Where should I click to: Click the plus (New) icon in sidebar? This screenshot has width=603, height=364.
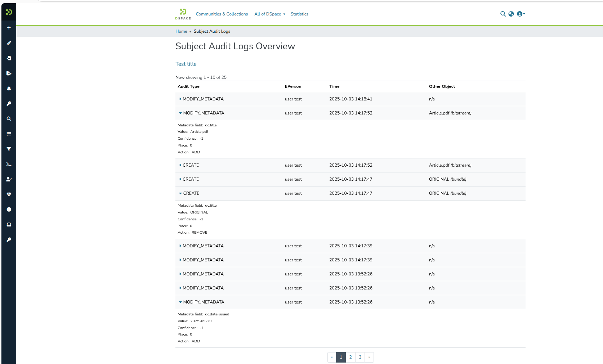[9, 28]
